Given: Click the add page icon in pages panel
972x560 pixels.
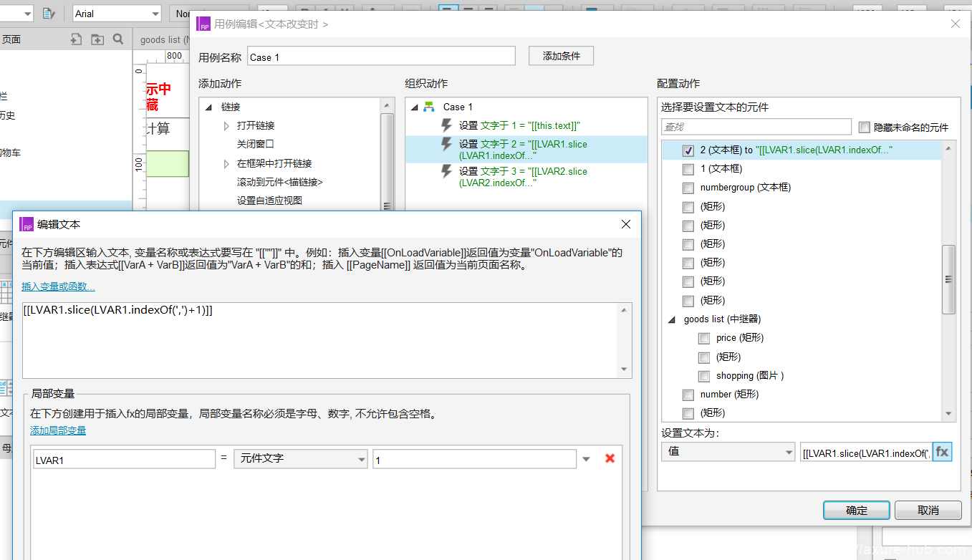Looking at the screenshot, I should click(x=76, y=39).
